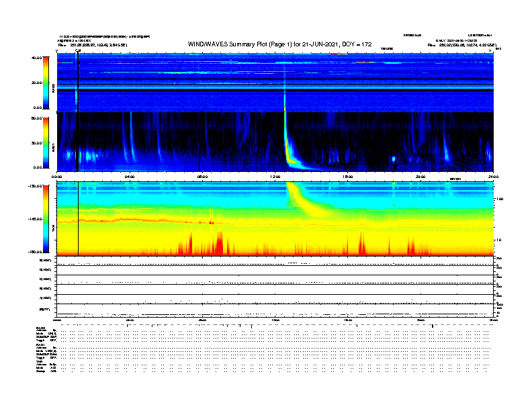Click the '40.00' label on RAD2 scale

click(x=36, y=58)
